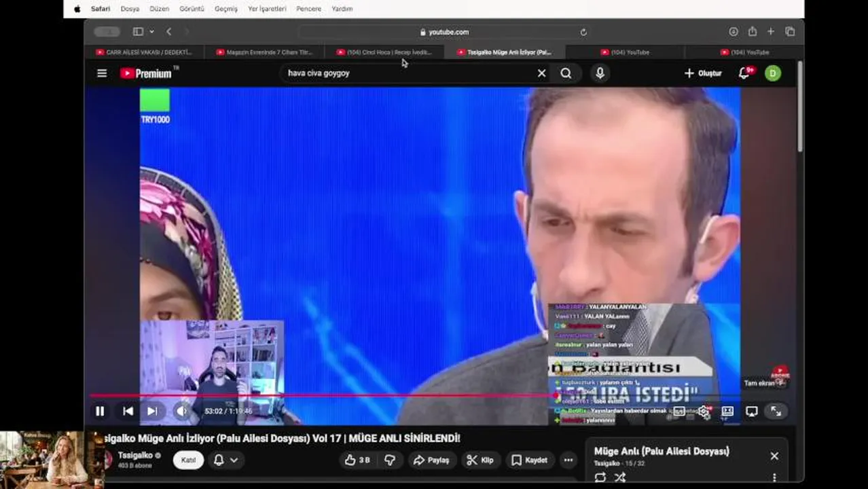This screenshot has width=868, height=489.
Task: Open the Apple menu
Action: pyautogui.click(x=77, y=9)
